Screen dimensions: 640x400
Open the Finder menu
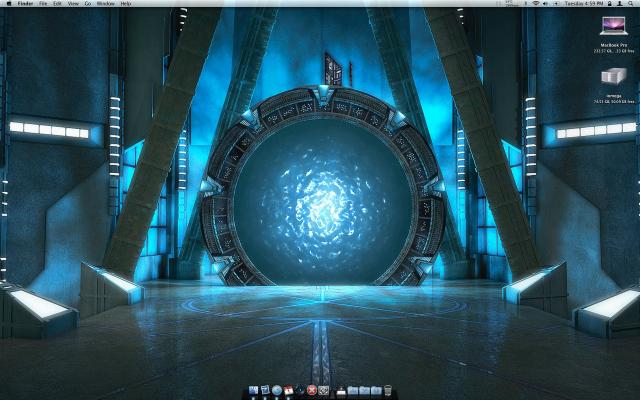tap(25, 3)
